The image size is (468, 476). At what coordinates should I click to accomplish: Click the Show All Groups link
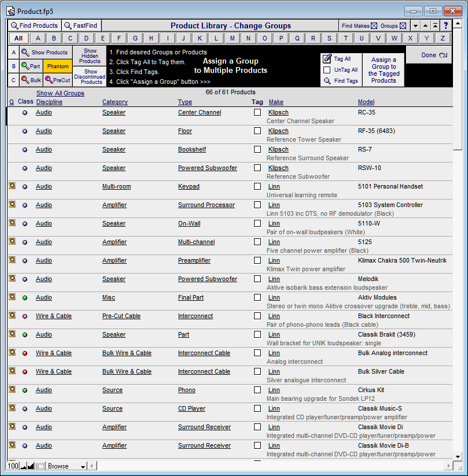click(60, 93)
